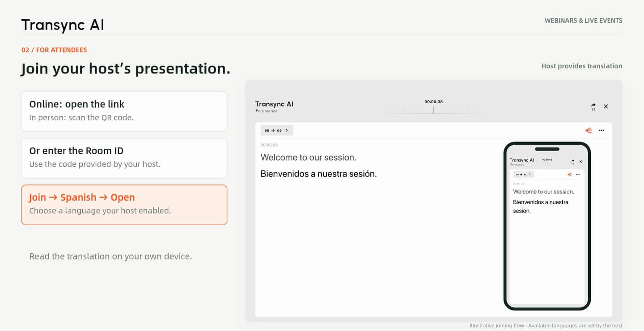Click the share icon in the desktop presentation window
The image size is (644, 331).
tap(593, 105)
